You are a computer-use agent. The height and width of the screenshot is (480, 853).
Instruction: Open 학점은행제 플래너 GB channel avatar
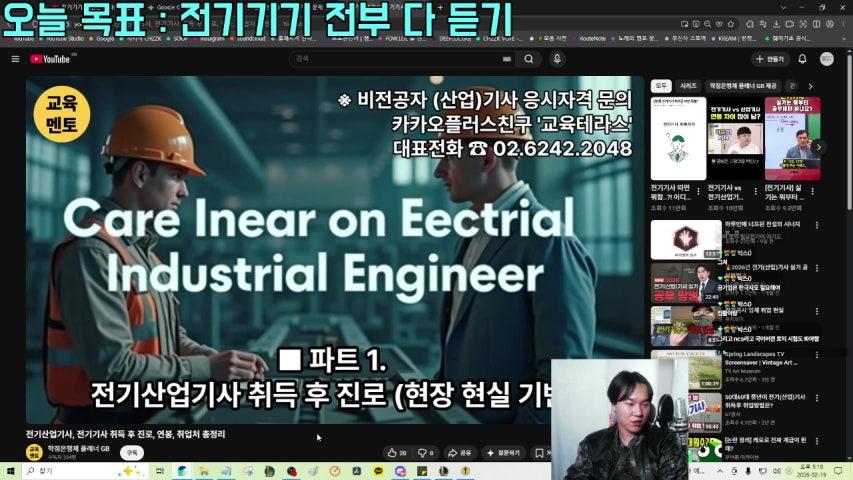34,452
